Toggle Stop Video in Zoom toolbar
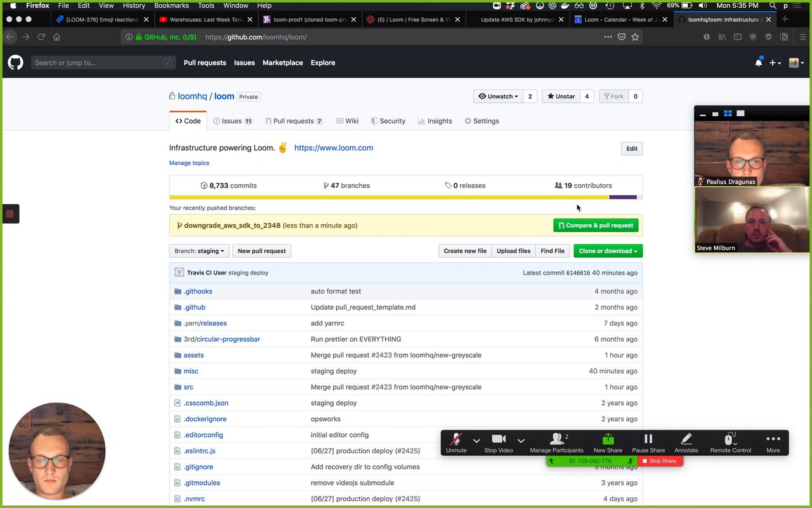Image resolution: width=812 pixels, height=508 pixels. point(499,443)
